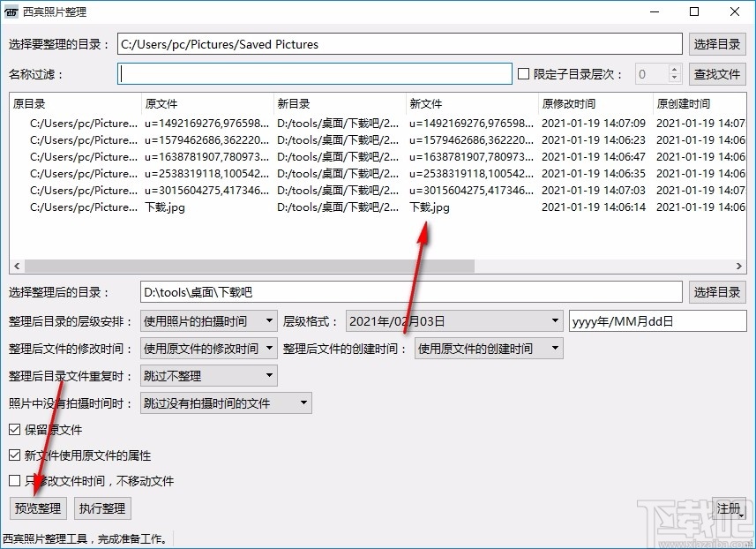The height and width of the screenshot is (549, 756).
Task: Click the 原目录 column header
Action: (x=75, y=103)
